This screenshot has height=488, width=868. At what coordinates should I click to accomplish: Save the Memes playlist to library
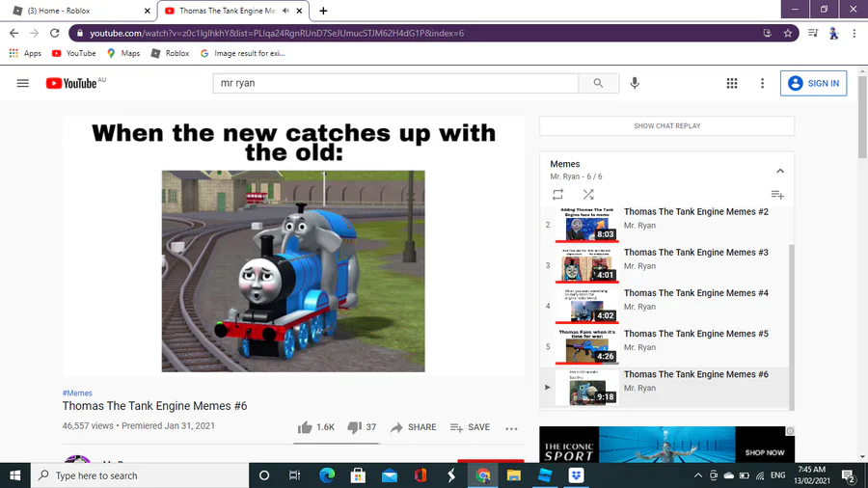[x=777, y=194]
